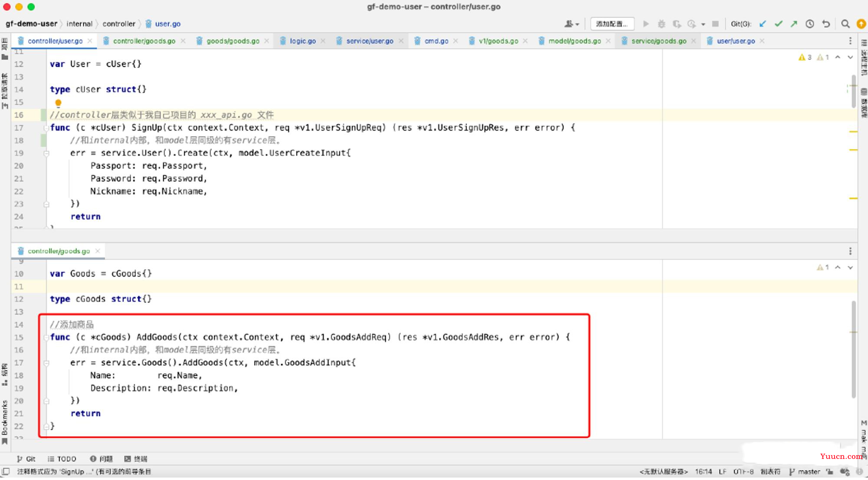868x480 pixels.
Task: Click the Profiler run icon
Action: point(692,24)
